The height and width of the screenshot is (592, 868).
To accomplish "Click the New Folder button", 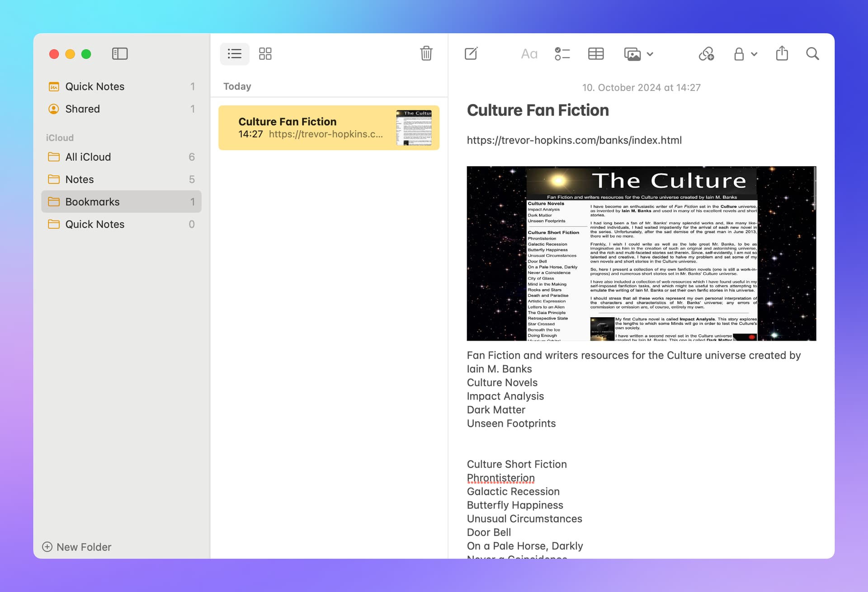I will coord(77,547).
